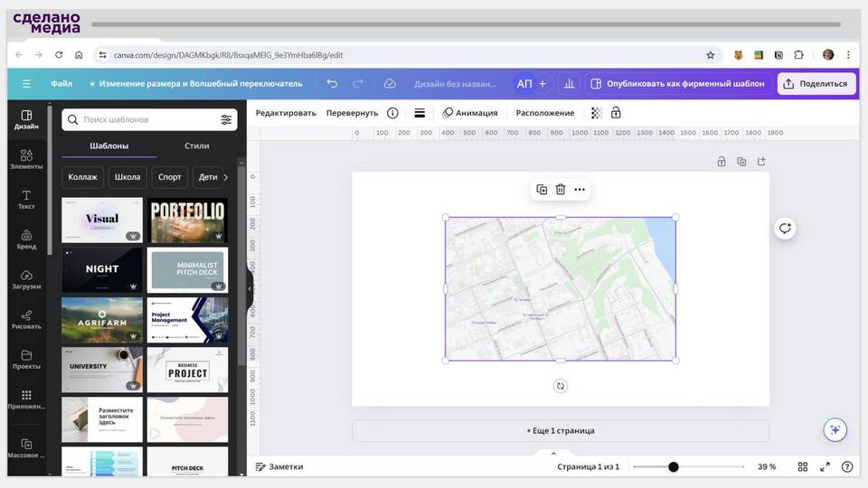Toggle fullscreen presentation mode
The width and height of the screenshot is (868, 488).
(x=825, y=467)
